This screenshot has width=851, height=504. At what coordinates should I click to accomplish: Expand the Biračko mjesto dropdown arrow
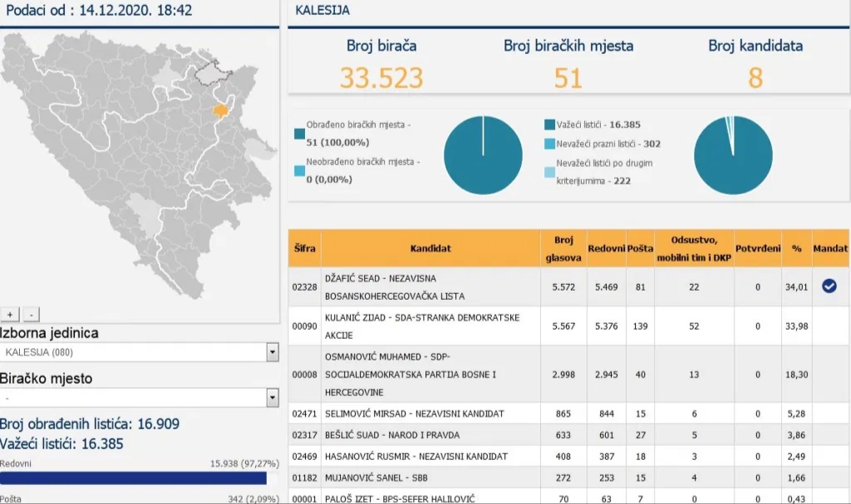pos(272,398)
